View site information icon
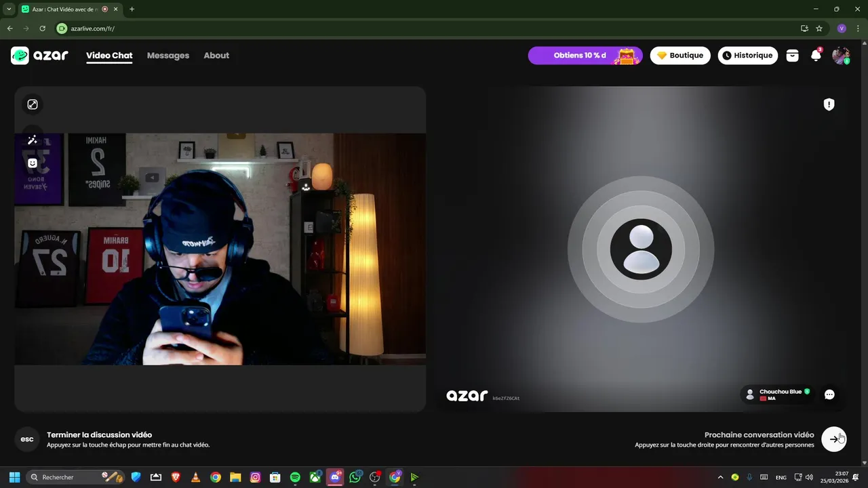The height and width of the screenshot is (488, 868). 62,28
